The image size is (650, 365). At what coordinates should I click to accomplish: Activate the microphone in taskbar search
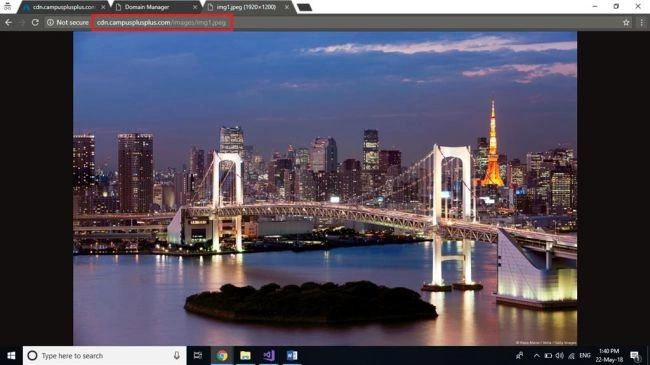(x=177, y=355)
